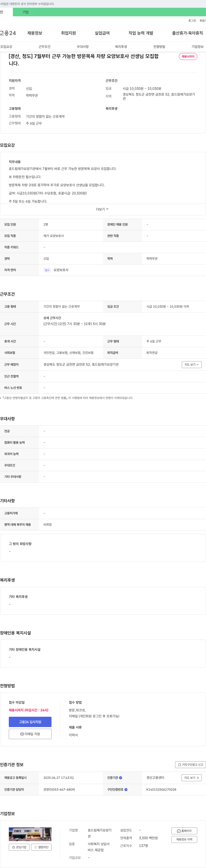Click the 권영민(053-667-6809) contact text
The height and width of the screenshot is (868, 206).
click(x=59, y=790)
